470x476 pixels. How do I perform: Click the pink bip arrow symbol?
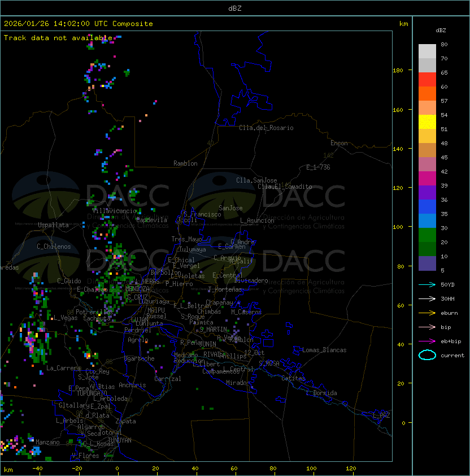click(427, 327)
